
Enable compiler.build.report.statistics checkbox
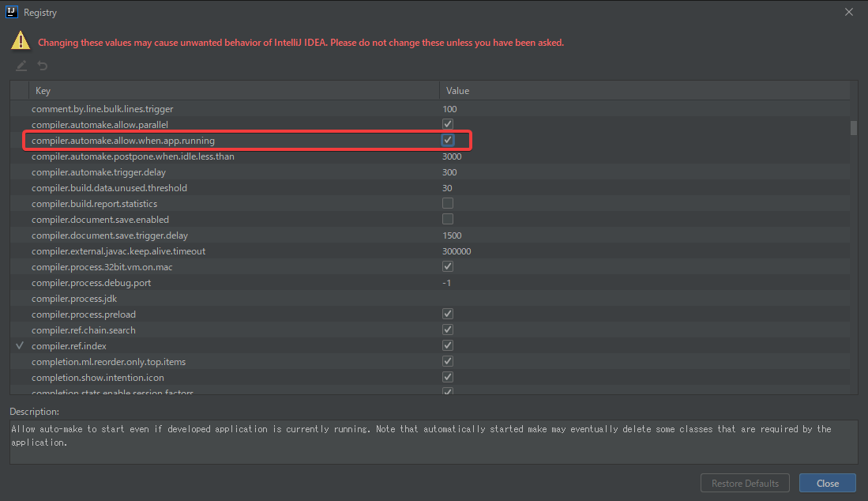448,204
